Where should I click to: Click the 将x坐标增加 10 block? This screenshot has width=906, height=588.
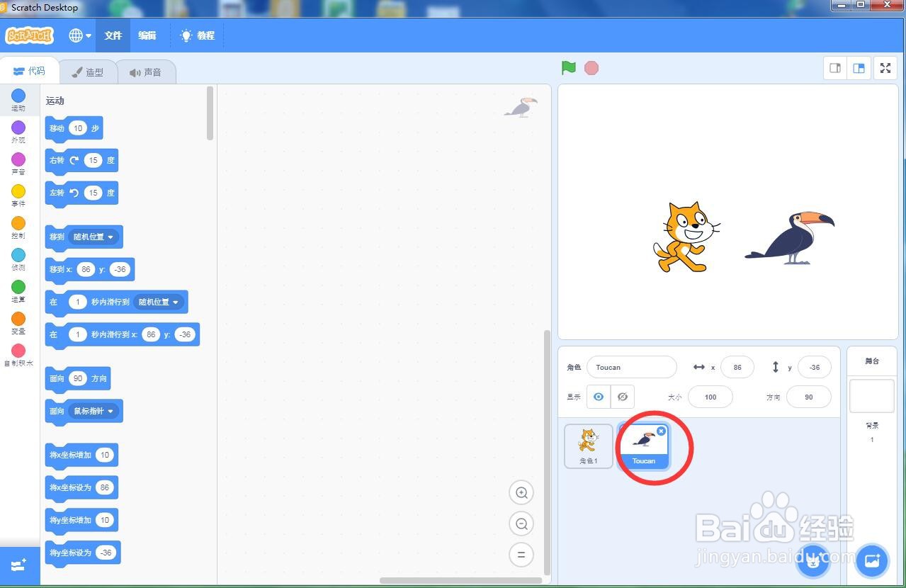tap(81, 456)
